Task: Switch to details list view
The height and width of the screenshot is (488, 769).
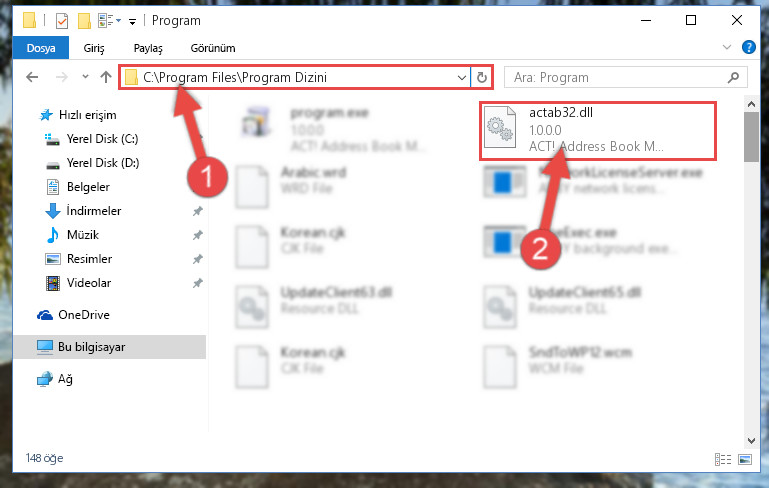Action: tap(723, 460)
